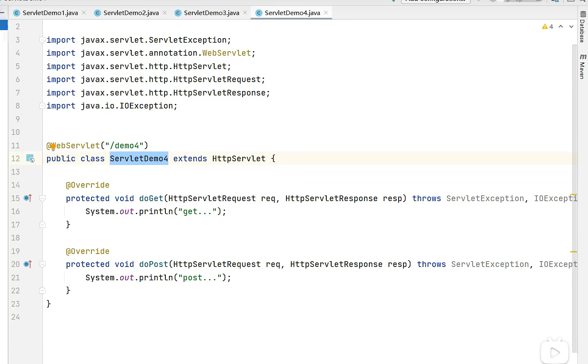Viewport: 588px width, 364px height.
Task: Click the warnings indicator showing 4 problems
Action: (x=547, y=26)
